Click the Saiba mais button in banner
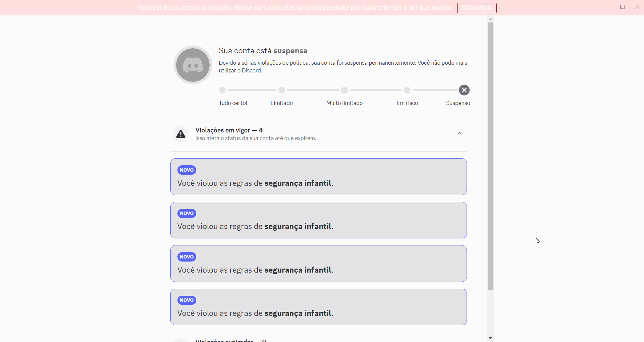Viewport: 644px width, 342px height. pos(477,8)
